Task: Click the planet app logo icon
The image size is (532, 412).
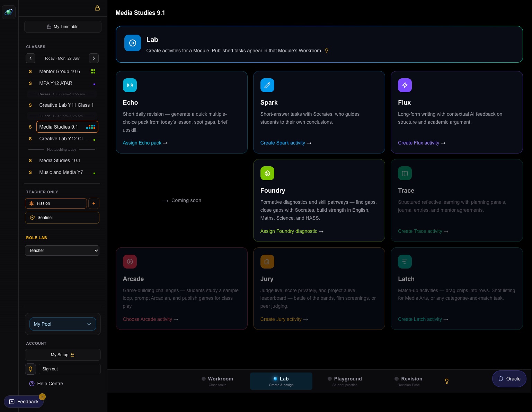Action: [x=9, y=12]
